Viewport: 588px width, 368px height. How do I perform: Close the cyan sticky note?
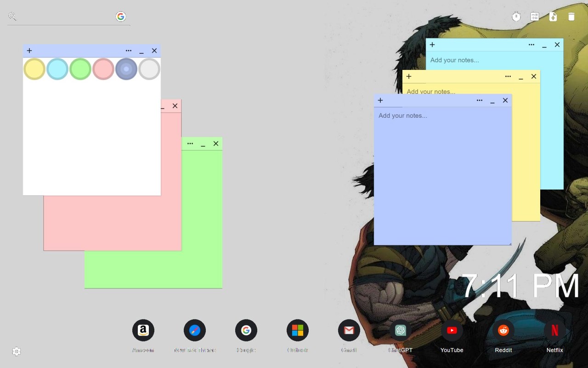click(557, 45)
